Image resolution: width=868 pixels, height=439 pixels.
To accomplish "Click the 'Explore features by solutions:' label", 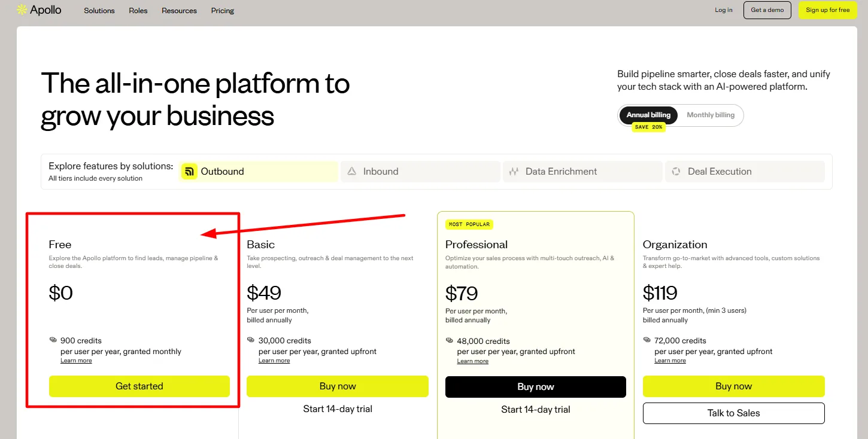I will (x=111, y=166).
